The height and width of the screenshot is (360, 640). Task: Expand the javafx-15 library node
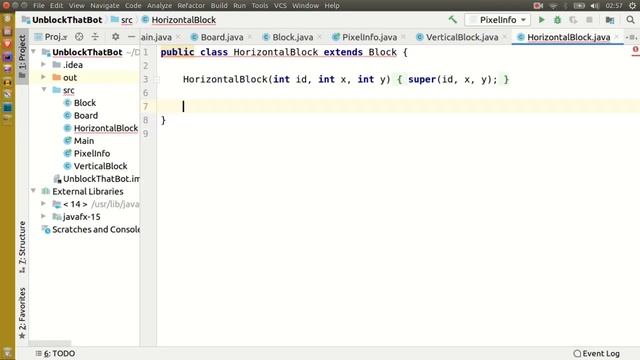[x=44, y=216]
